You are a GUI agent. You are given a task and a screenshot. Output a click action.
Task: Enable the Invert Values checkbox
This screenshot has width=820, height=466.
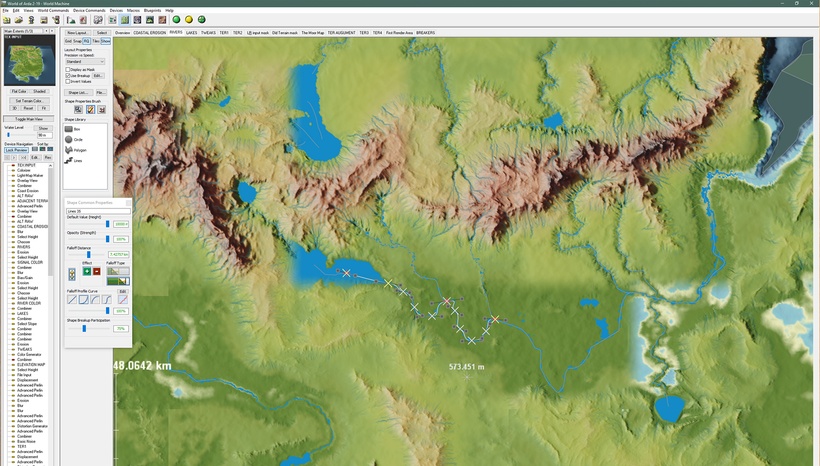pyautogui.click(x=67, y=82)
